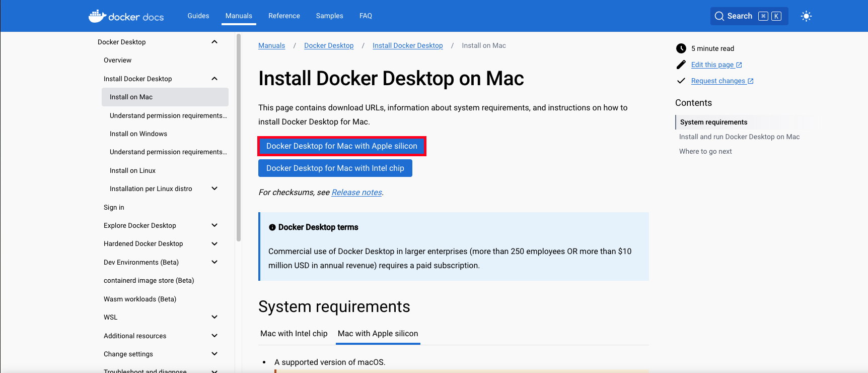This screenshot has height=373, width=868.
Task: Open Additional resources sidebar entry
Action: (135, 336)
